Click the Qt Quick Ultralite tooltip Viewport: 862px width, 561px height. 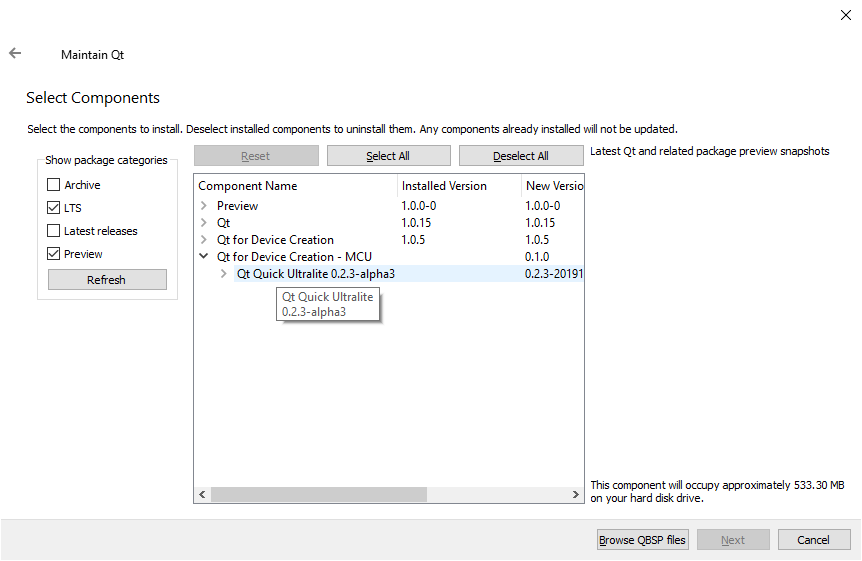point(328,304)
